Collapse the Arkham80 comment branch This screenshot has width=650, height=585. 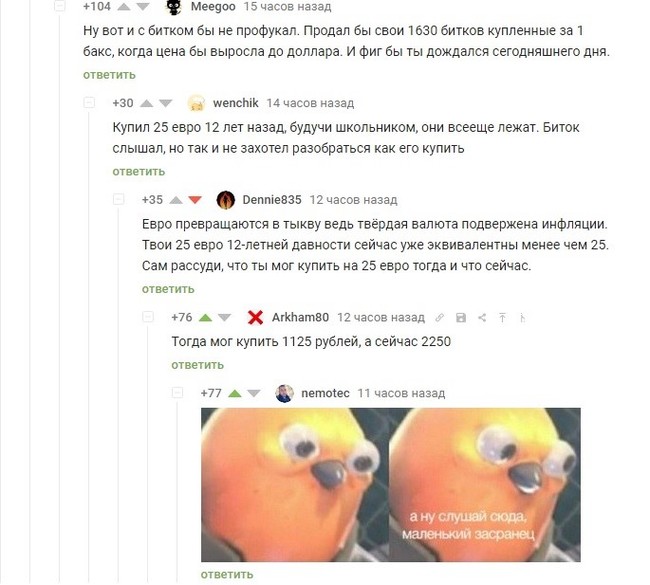pyautogui.click(x=148, y=317)
